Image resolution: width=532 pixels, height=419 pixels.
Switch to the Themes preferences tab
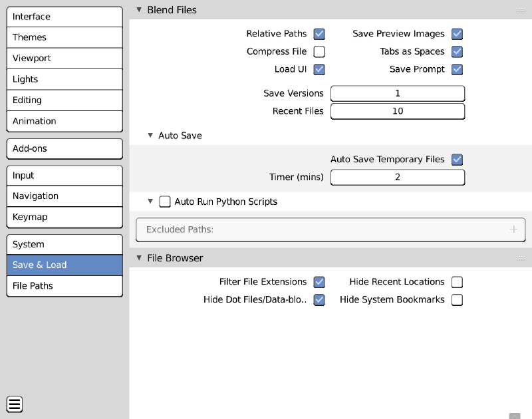[x=65, y=37]
